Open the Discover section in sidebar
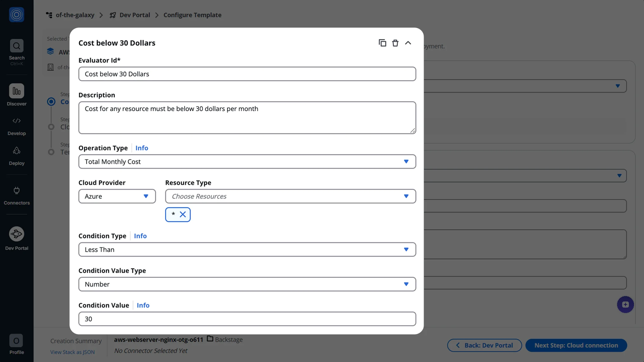Screen dimensions: 644x362 (x=17, y=91)
